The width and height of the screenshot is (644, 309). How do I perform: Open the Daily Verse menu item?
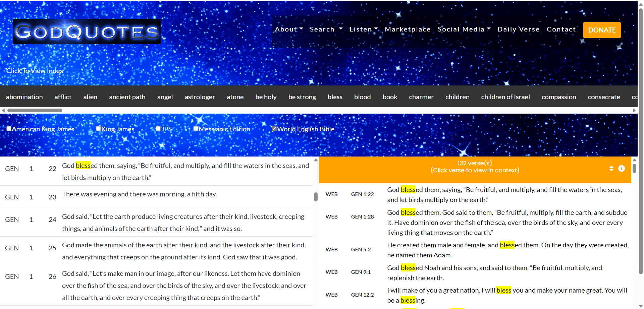pyautogui.click(x=518, y=29)
